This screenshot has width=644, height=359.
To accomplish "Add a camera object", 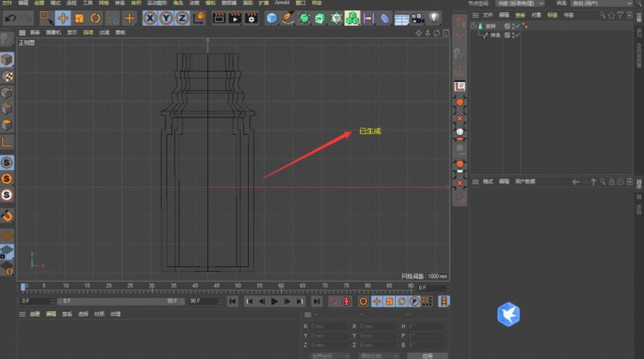I will point(418,18).
